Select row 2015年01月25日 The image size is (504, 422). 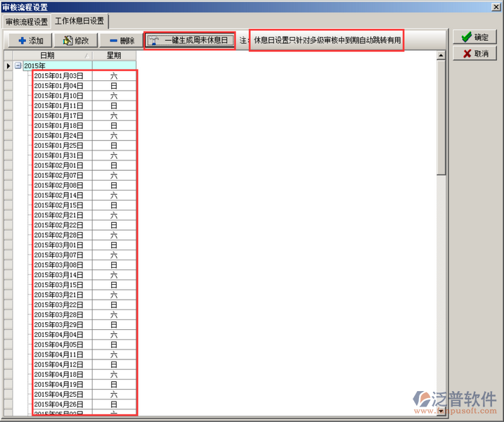[84, 146]
